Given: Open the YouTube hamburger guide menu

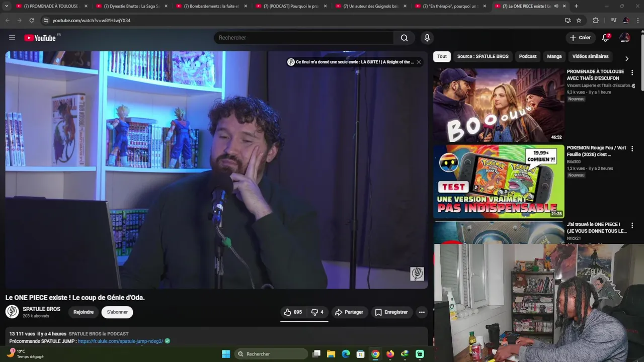Looking at the screenshot, I should 12,38.
